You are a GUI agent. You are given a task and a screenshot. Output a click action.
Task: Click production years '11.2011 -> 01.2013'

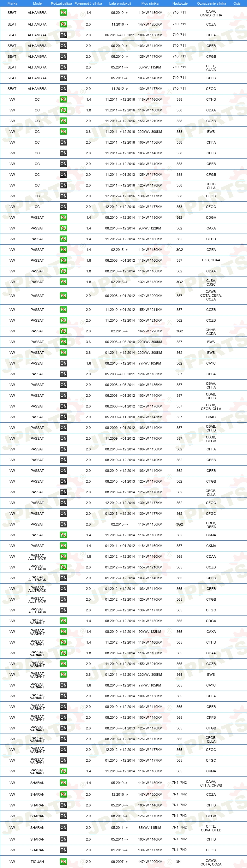[x=120, y=175]
